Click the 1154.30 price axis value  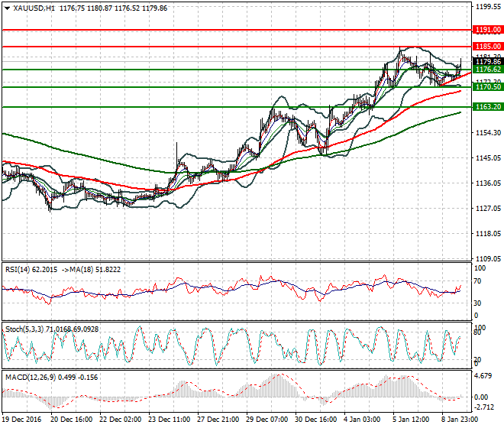click(488, 132)
